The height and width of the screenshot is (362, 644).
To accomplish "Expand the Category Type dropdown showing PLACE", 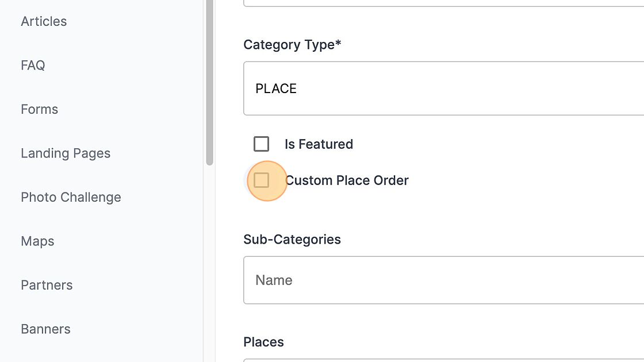I will pyautogui.click(x=443, y=88).
